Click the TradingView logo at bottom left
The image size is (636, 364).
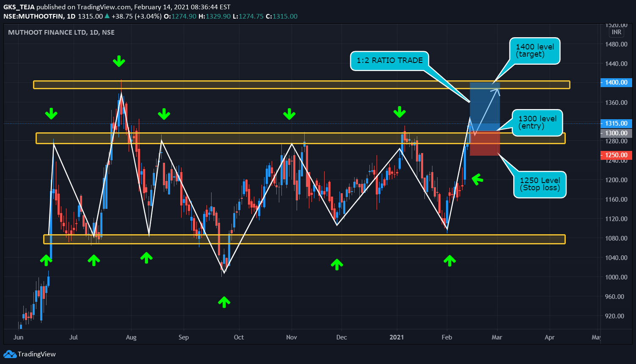pos(30,354)
